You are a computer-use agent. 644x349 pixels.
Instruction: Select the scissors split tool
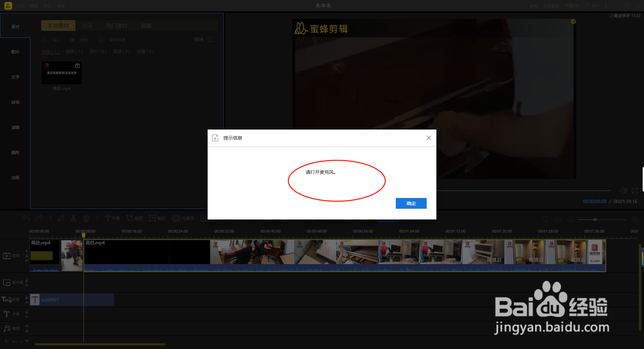[x=73, y=218]
